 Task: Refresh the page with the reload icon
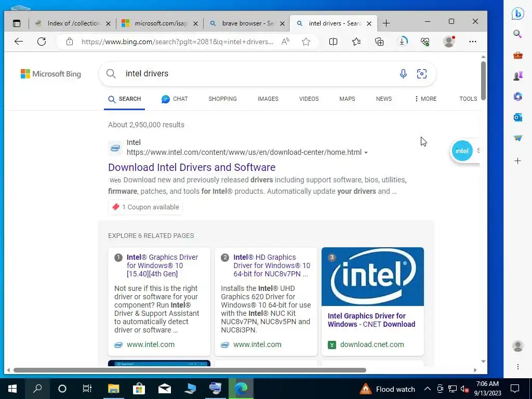42,42
